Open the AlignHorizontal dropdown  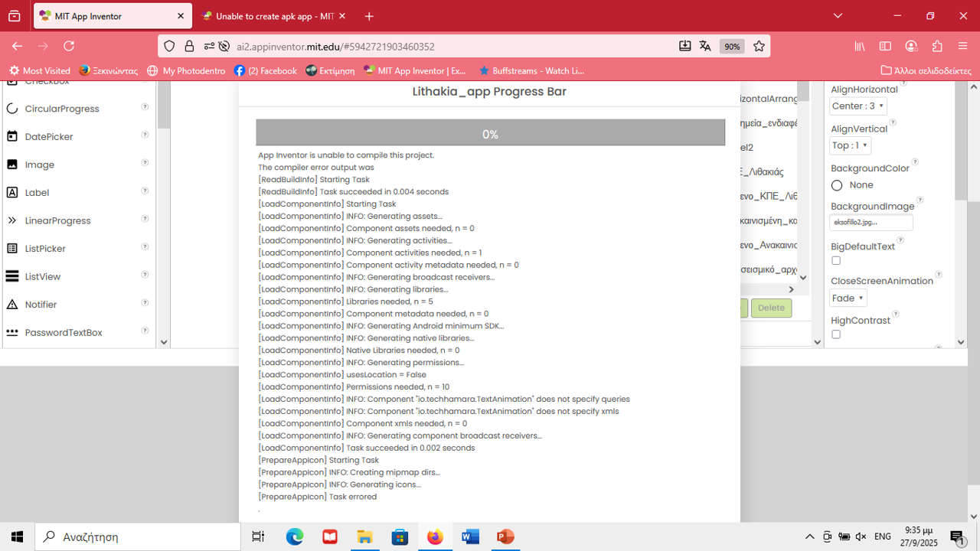point(858,106)
